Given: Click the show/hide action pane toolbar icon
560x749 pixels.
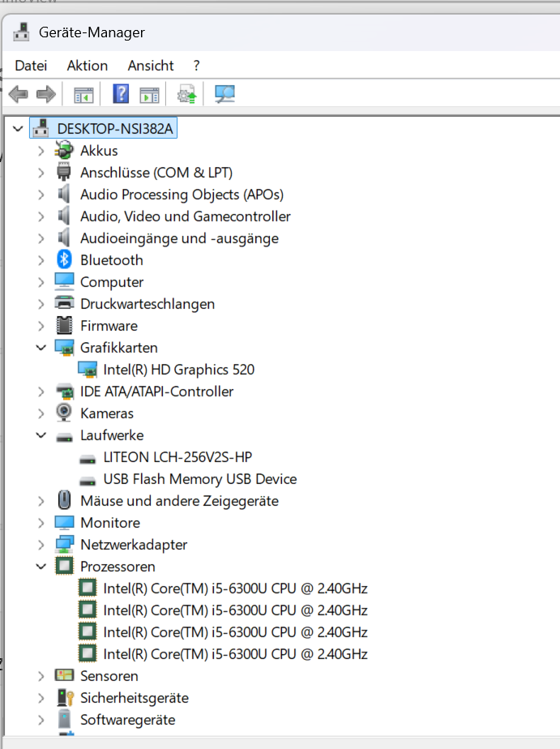Looking at the screenshot, I should point(149,95).
